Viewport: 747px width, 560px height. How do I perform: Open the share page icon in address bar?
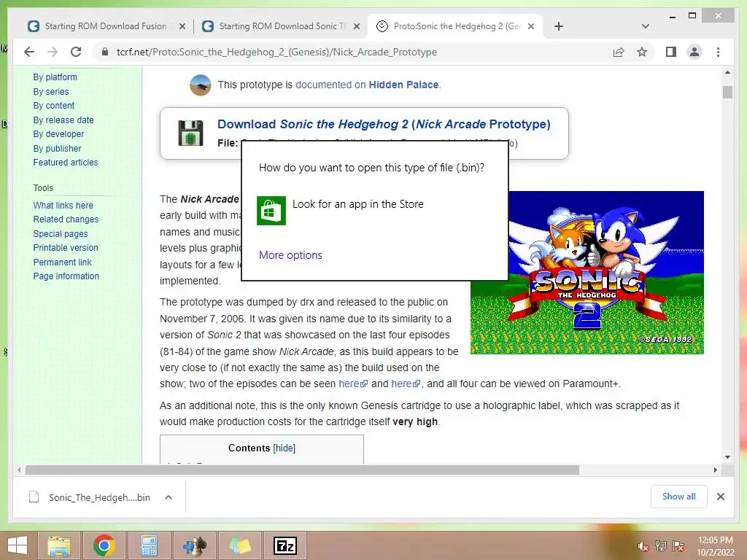619,52
